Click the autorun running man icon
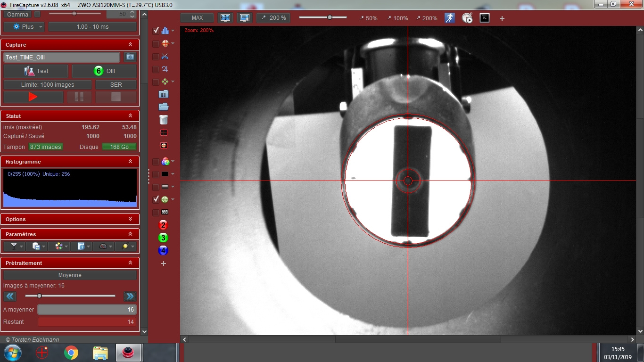Screen dimensions: 644x362 coord(449,18)
